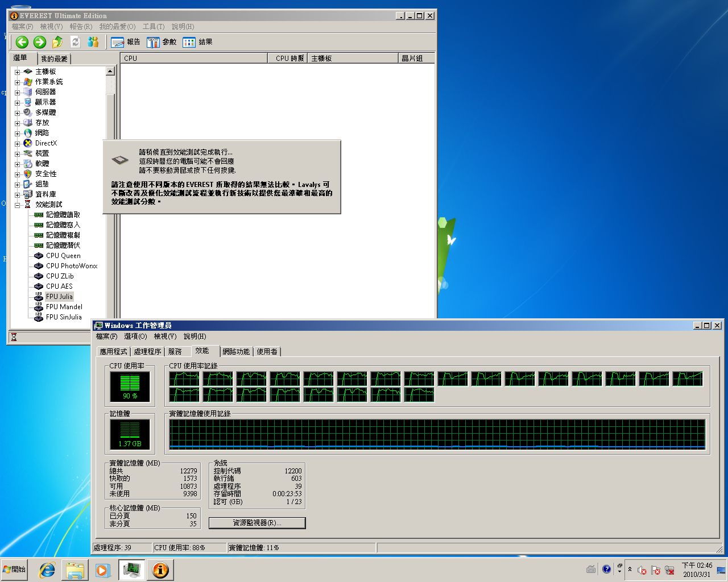Select the DirectX tree item
728x582 pixels.
(x=46, y=143)
